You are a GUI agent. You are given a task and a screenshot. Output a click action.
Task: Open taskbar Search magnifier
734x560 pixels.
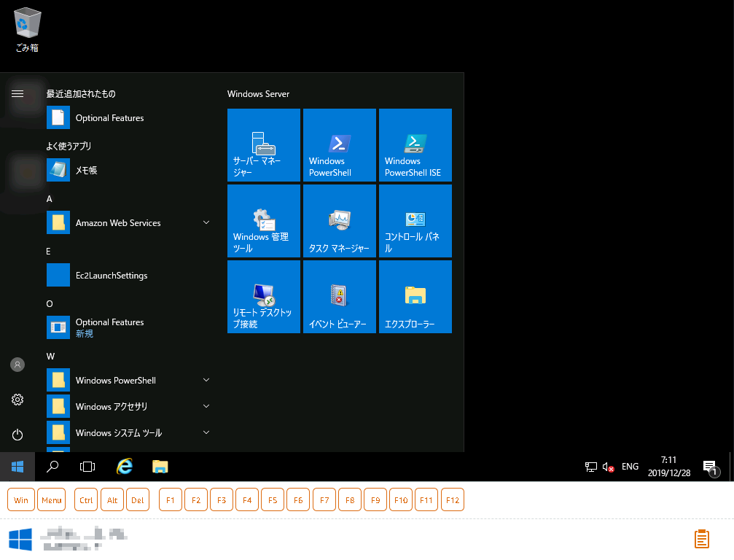pyautogui.click(x=52, y=467)
